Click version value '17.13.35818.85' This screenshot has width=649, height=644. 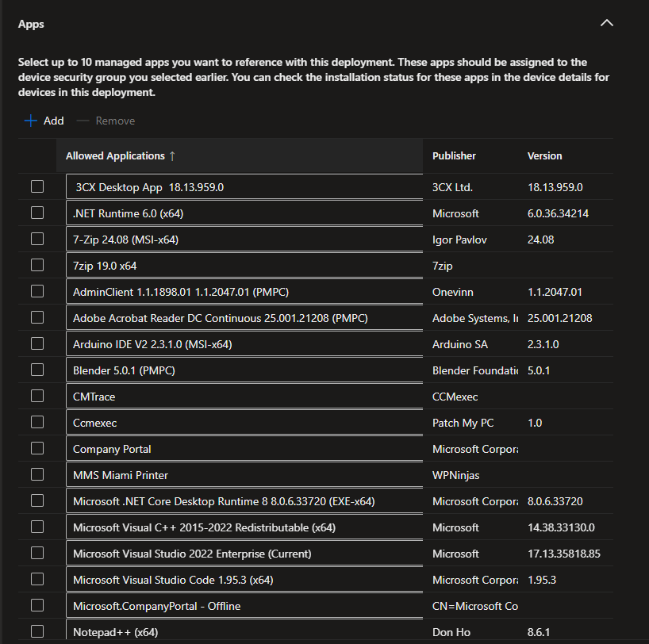[x=564, y=554]
